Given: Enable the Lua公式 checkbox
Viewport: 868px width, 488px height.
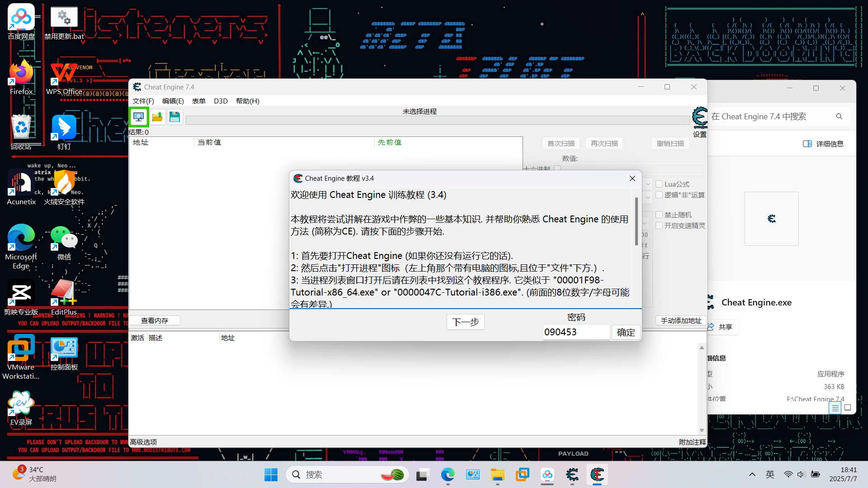Looking at the screenshot, I should point(659,184).
